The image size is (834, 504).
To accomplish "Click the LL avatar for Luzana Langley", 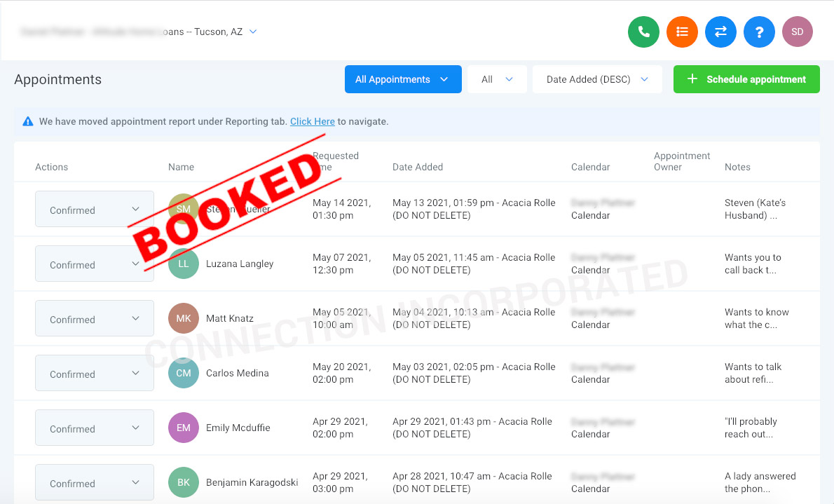I will (x=184, y=264).
